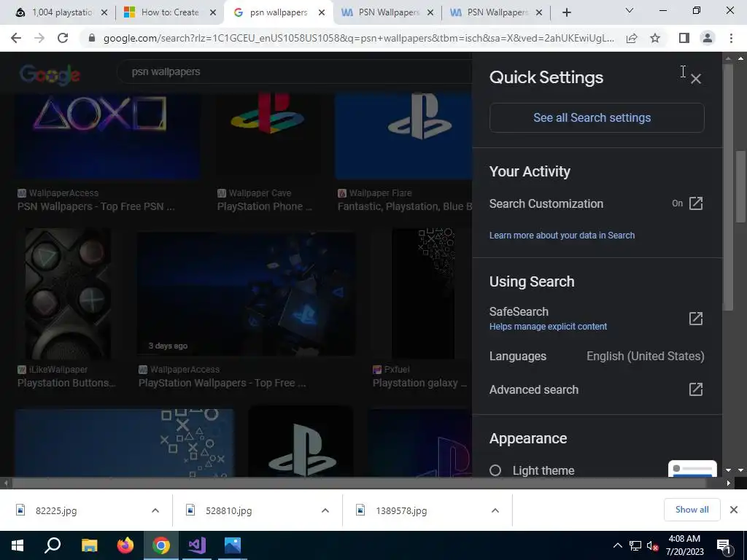
Task: Click See all Search settings button
Action: (597, 117)
